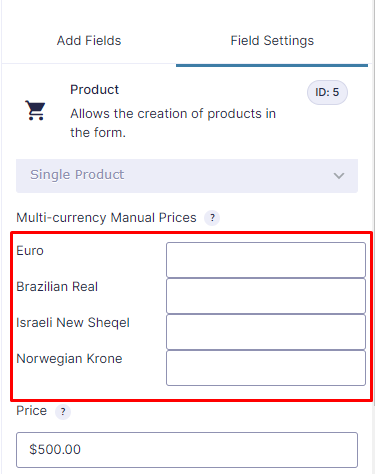Click the Price help question mark icon
The height and width of the screenshot is (474, 375).
63,412
